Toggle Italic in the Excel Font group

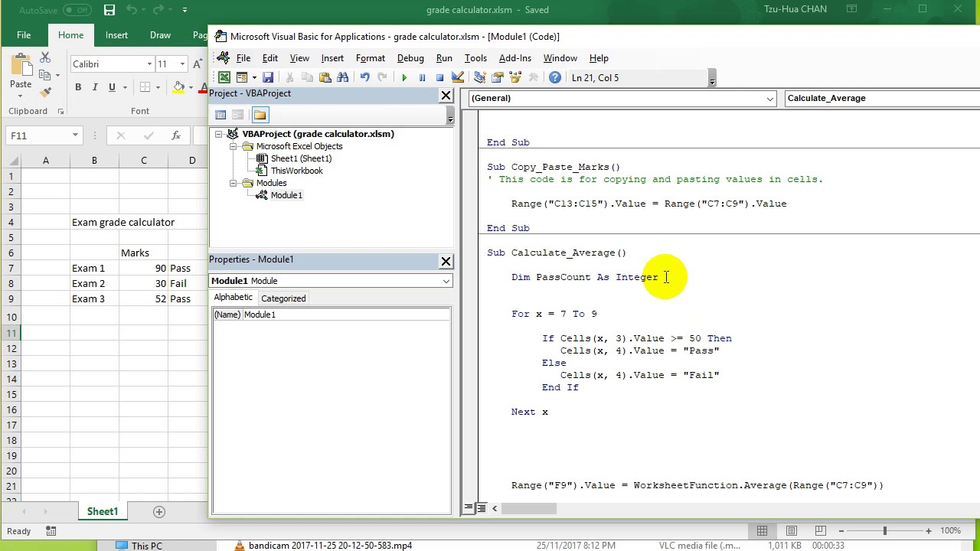95,87
